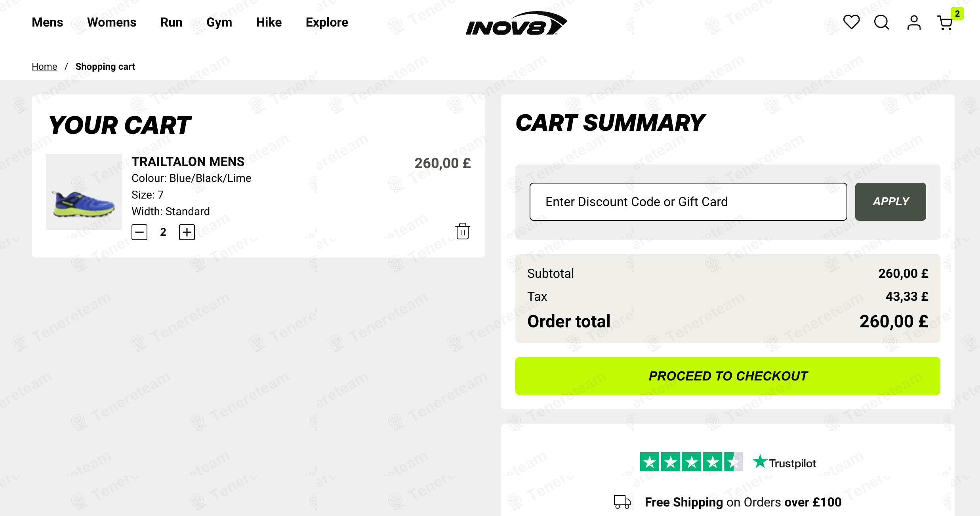Click the search magnifier icon
The width and height of the screenshot is (980, 516).
coord(881,22)
